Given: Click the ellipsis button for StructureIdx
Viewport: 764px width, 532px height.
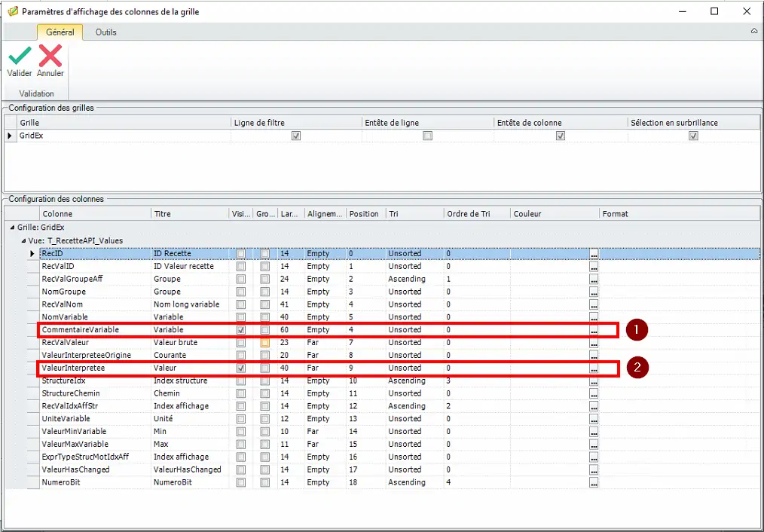Looking at the screenshot, I should (594, 381).
